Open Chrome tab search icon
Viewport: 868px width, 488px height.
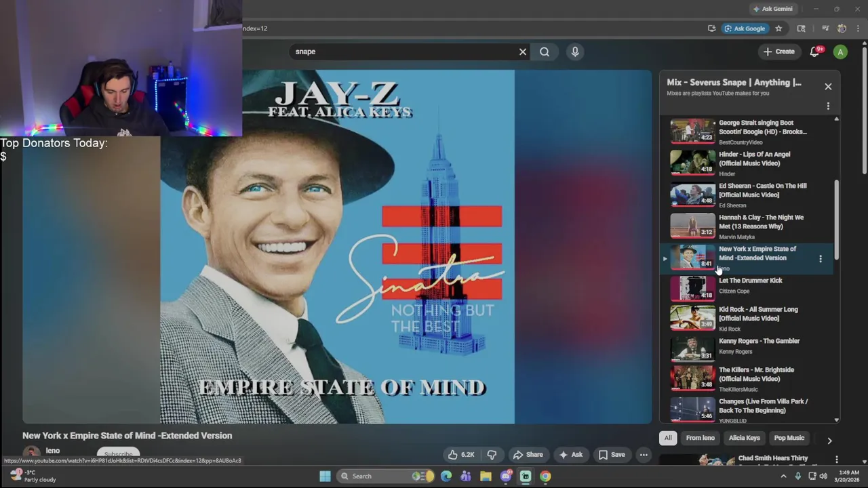tap(801, 28)
